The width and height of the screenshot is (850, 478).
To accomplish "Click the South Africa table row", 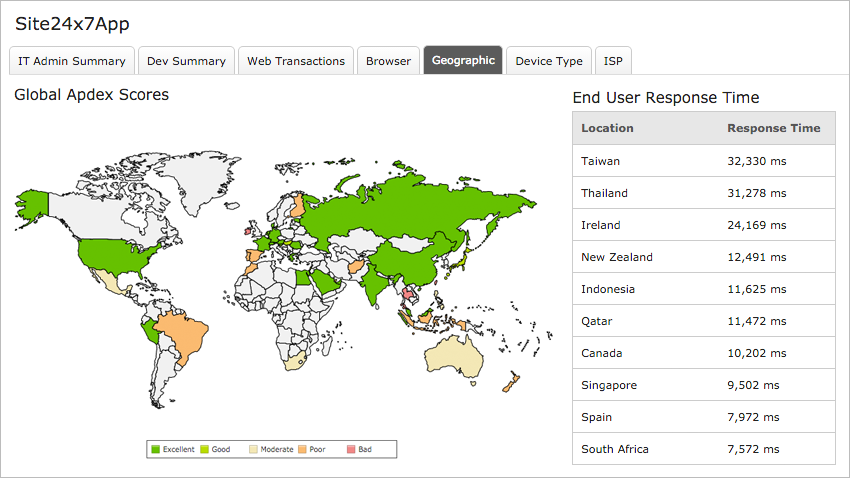I will 704,449.
